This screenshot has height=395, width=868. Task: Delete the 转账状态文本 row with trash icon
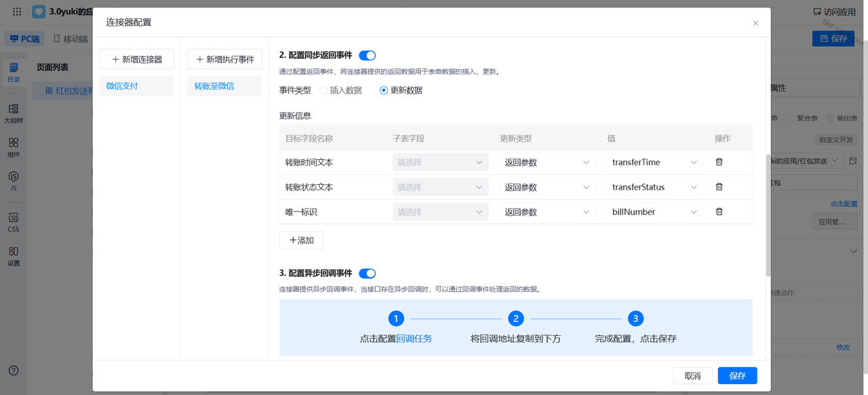(719, 187)
